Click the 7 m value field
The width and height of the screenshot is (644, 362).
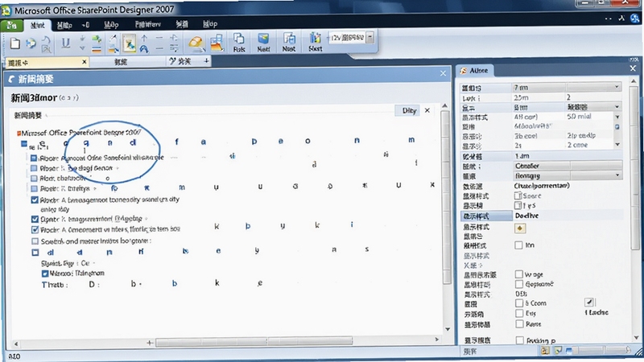point(539,88)
